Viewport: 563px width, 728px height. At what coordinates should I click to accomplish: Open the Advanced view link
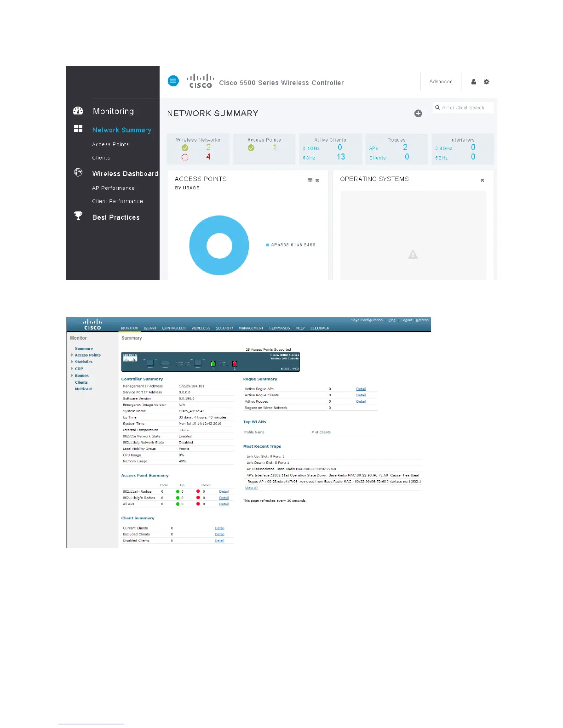(x=441, y=82)
